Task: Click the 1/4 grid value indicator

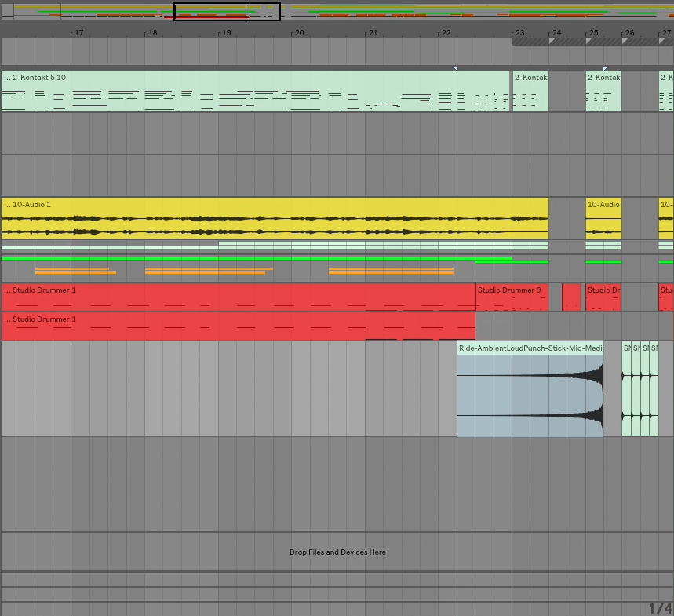Action: (x=659, y=607)
